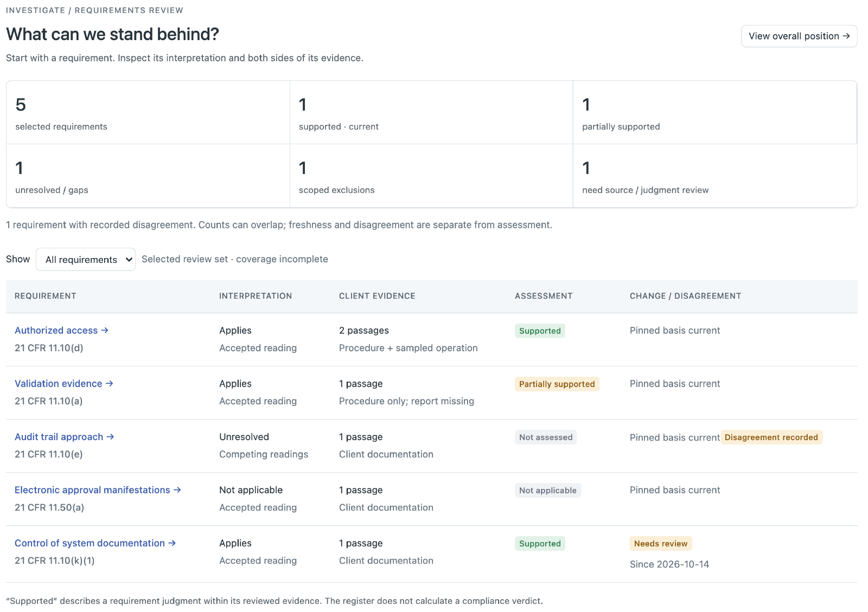The width and height of the screenshot is (868, 612).
Task: Click the Not applicable assessment badge
Action: click(547, 490)
